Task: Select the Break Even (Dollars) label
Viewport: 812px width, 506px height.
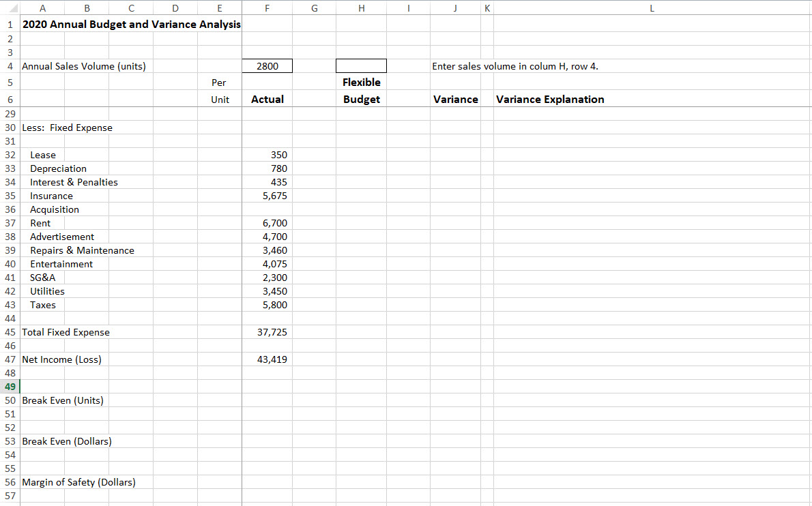Action: point(66,441)
